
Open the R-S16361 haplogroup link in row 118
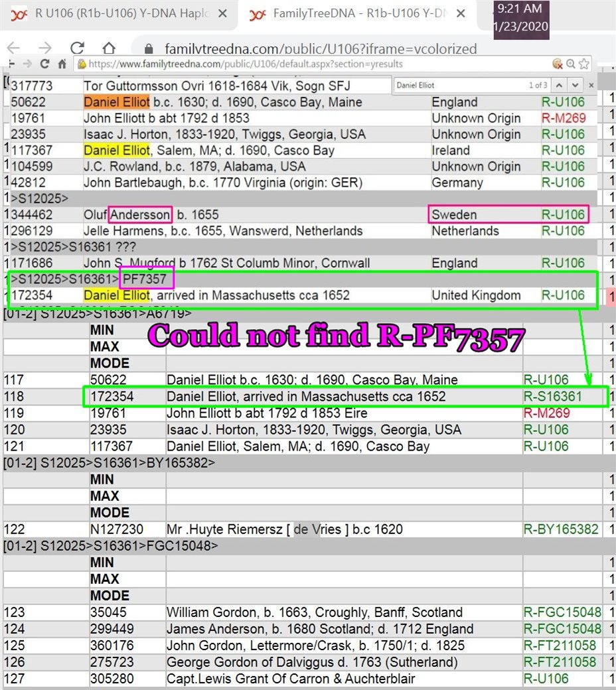552,397
